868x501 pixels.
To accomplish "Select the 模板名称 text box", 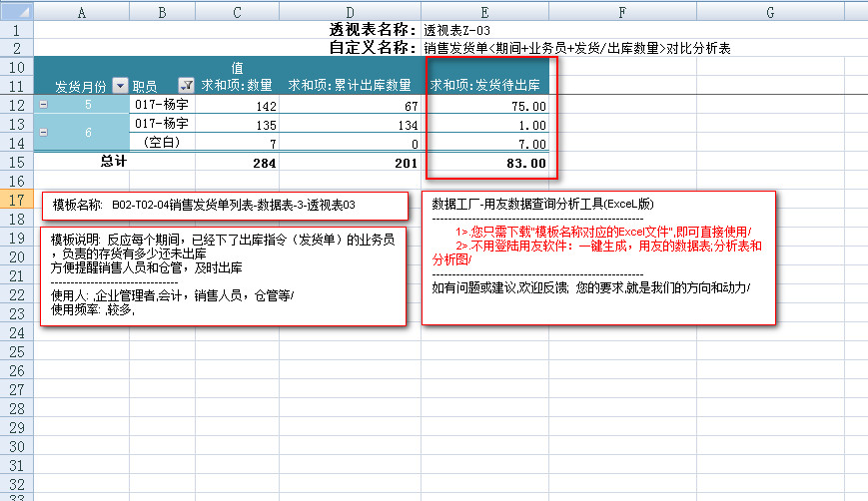I will pos(225,205).
